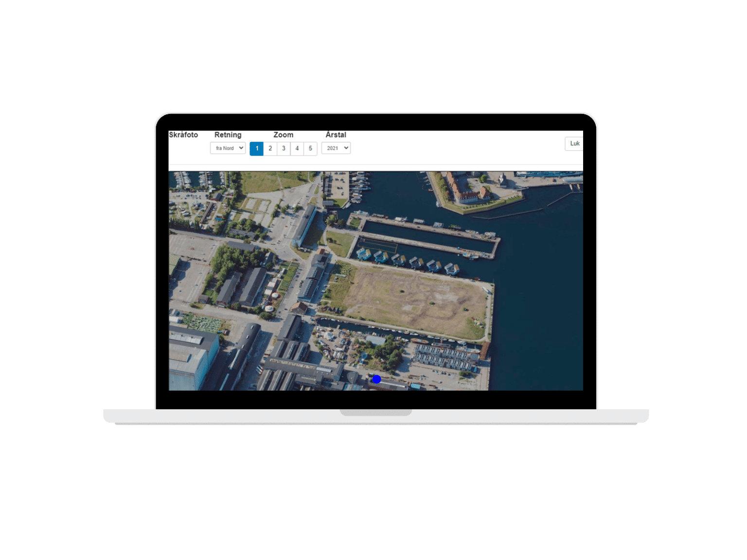
Task: Set zoom to maximum level 5
Action: 310,148
